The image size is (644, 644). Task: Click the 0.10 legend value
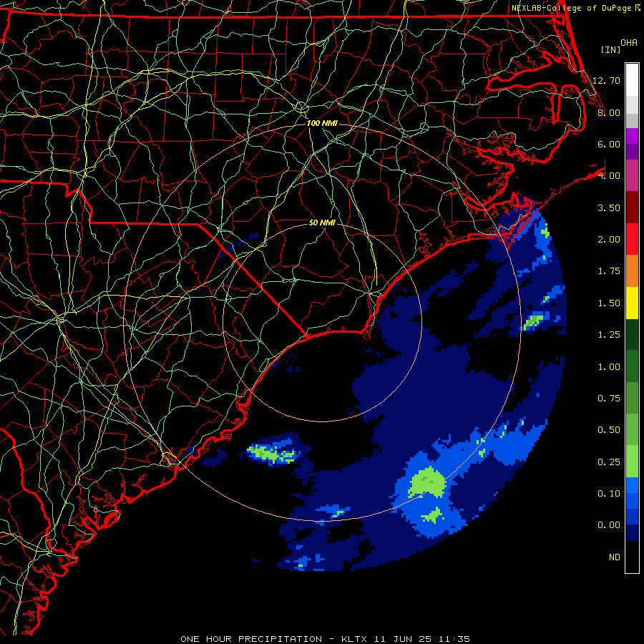pyautogui.click(x=609, y=494)
